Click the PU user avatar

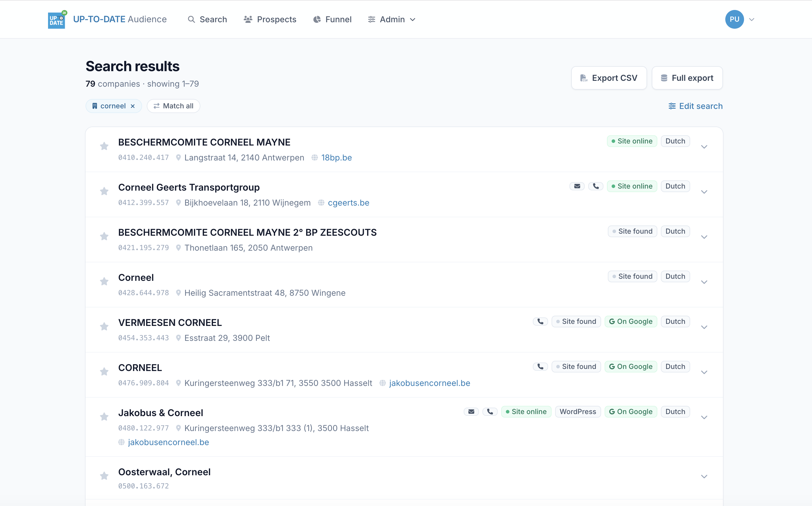click(734, 19)
